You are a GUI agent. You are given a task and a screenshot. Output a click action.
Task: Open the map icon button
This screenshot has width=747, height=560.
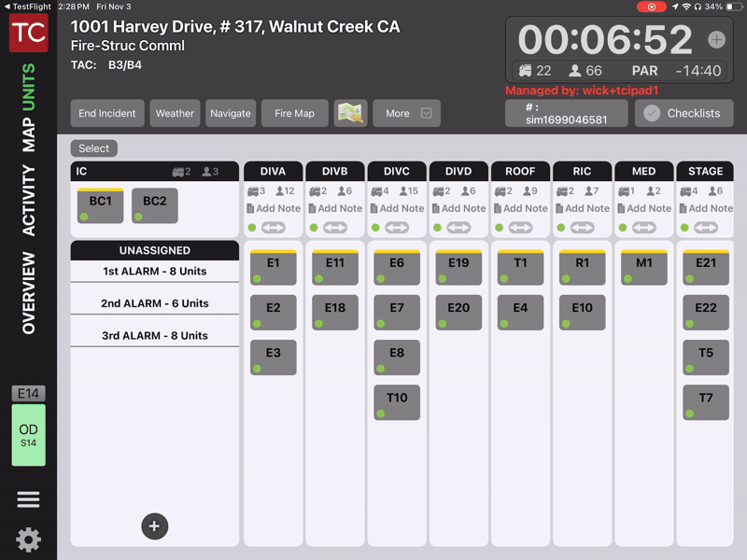(x=350, y=113)
